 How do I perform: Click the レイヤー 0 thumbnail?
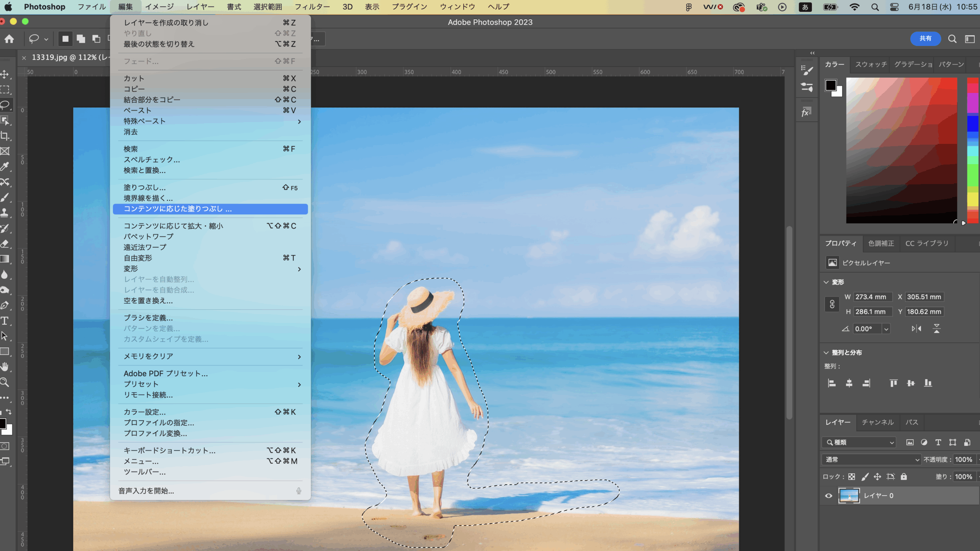click(849, 496)
